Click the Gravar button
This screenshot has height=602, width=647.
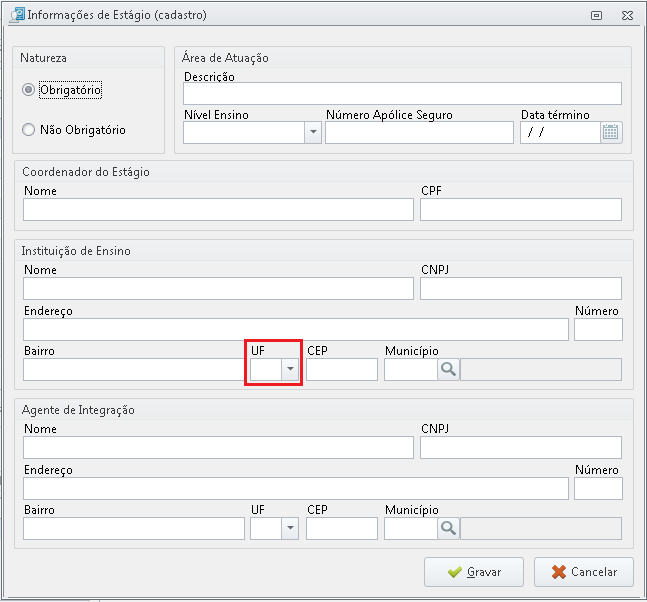474,572
